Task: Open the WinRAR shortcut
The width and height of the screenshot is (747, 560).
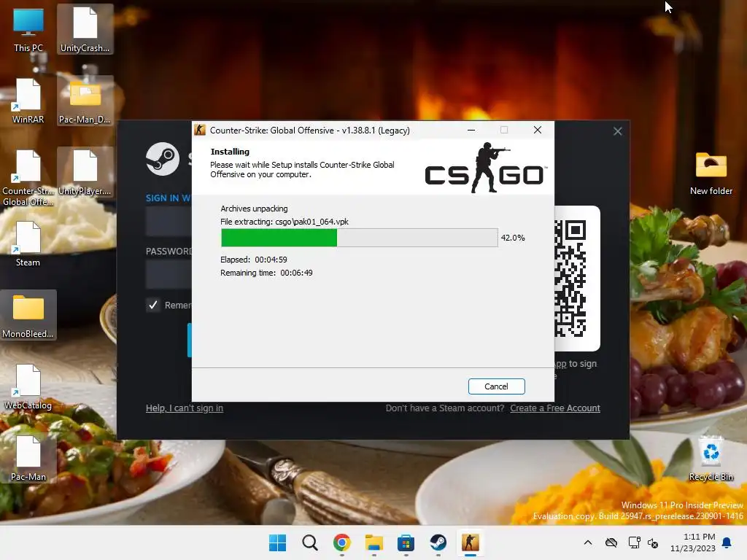Action: click(x=28, y=101)
